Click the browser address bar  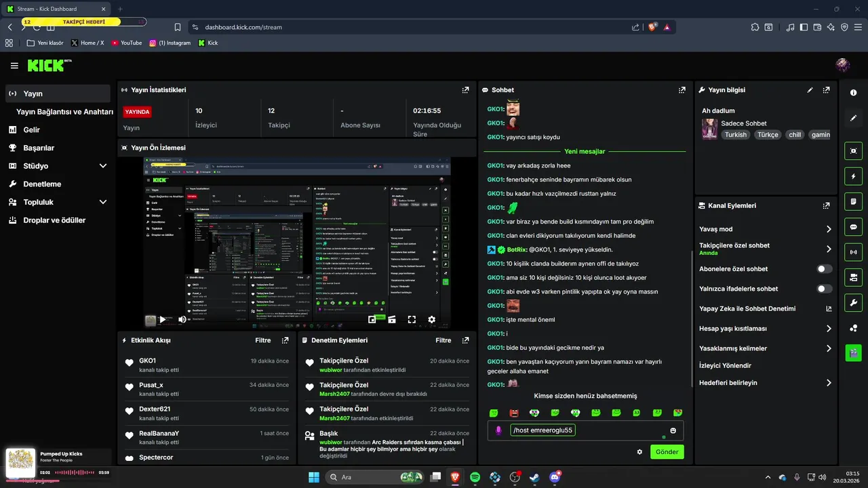(x=414, y=27)
